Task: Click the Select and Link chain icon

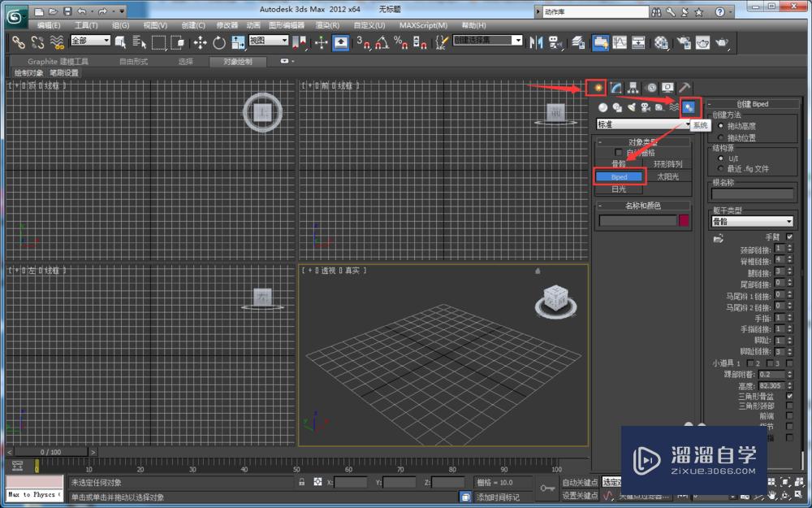Action: point(19,42)
